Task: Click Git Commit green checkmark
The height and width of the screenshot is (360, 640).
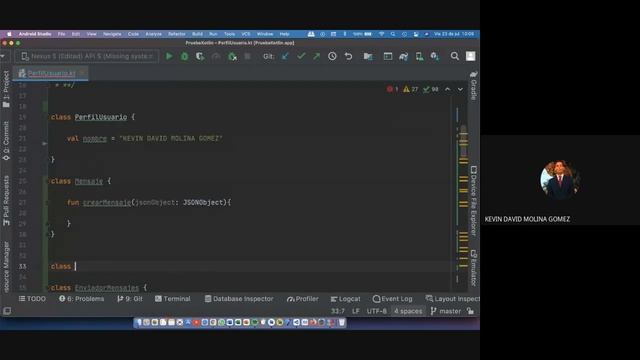Action: click(301, 56)
